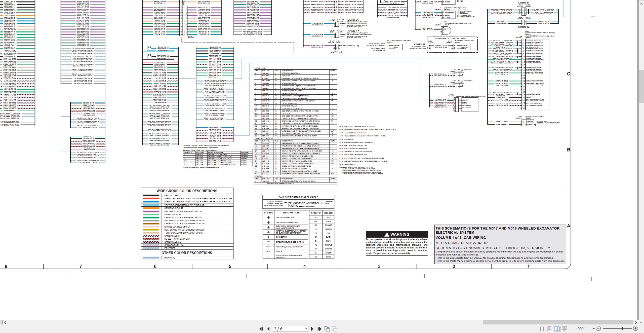Click the next view navigation icon
The width and height of the screenshot is (644, 333).
(x=335, y=329)
